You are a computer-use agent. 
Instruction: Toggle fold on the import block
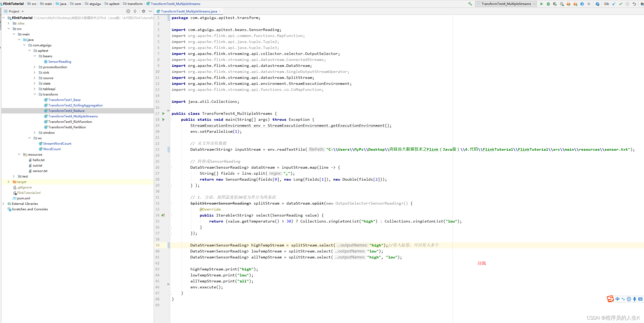170,30
